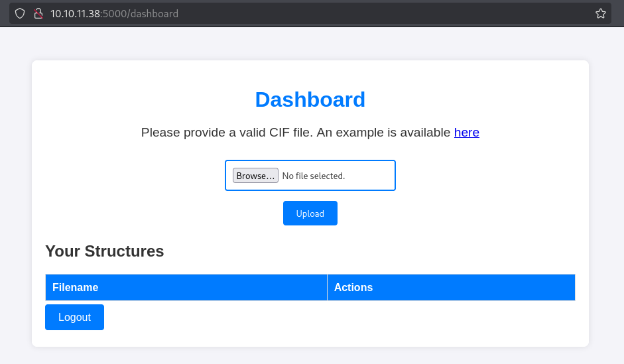Click the insecure connection padlock icon
624x364 pixels.
click(x=38, y=13)
